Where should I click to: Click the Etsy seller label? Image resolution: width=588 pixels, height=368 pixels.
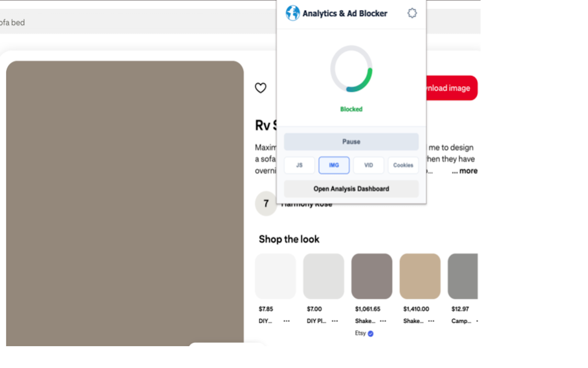361,333
